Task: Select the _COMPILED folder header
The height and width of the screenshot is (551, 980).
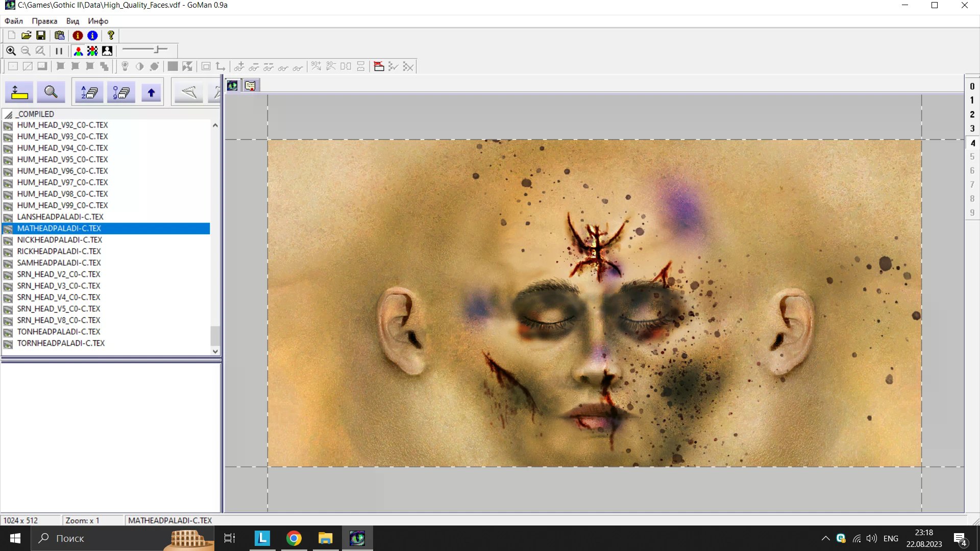Action: point(36,114)
